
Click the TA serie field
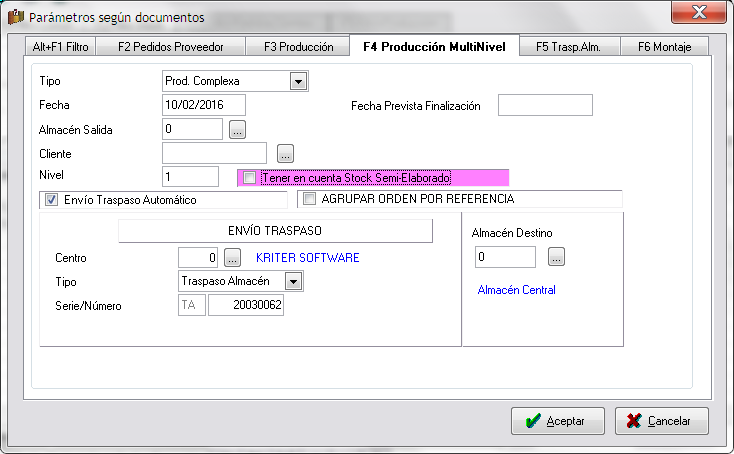pyautogui.click(x=191, y=305)
